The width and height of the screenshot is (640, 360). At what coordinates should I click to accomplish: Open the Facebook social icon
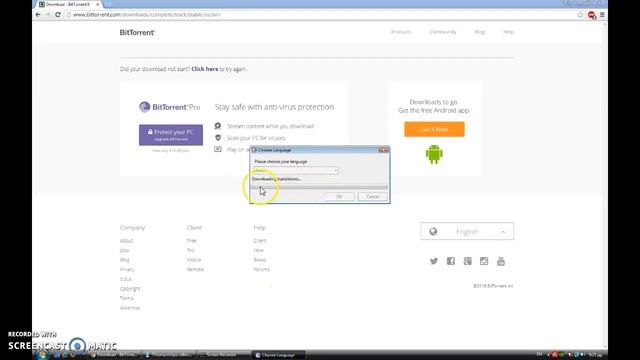coord(451,261)
